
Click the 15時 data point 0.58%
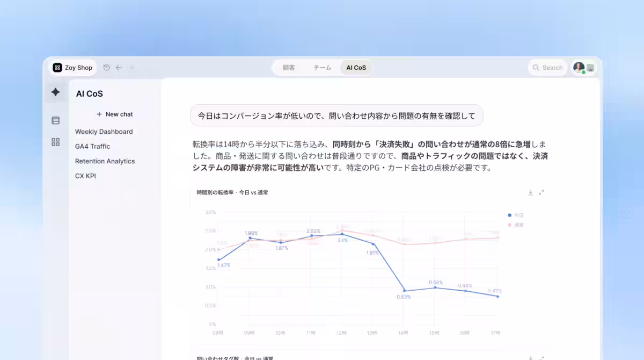click(435, 287)
